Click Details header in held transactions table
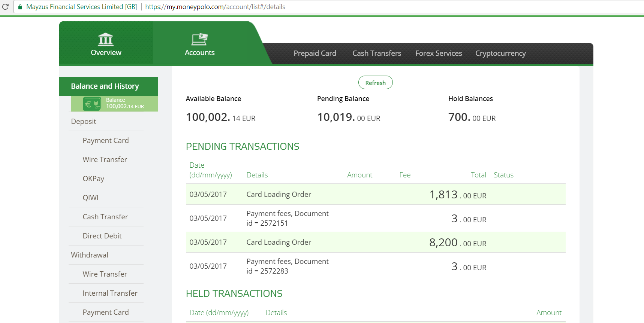 [276, 313]
